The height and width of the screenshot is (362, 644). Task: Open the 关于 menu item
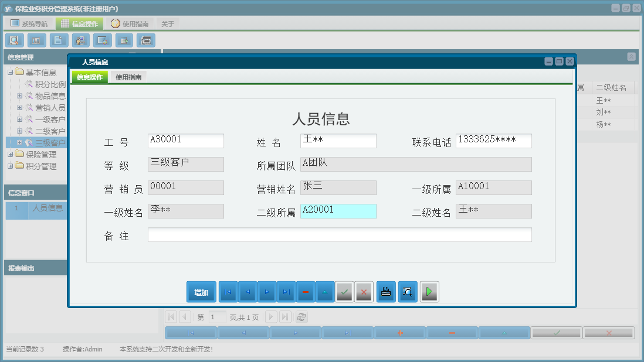click(166, 23)
